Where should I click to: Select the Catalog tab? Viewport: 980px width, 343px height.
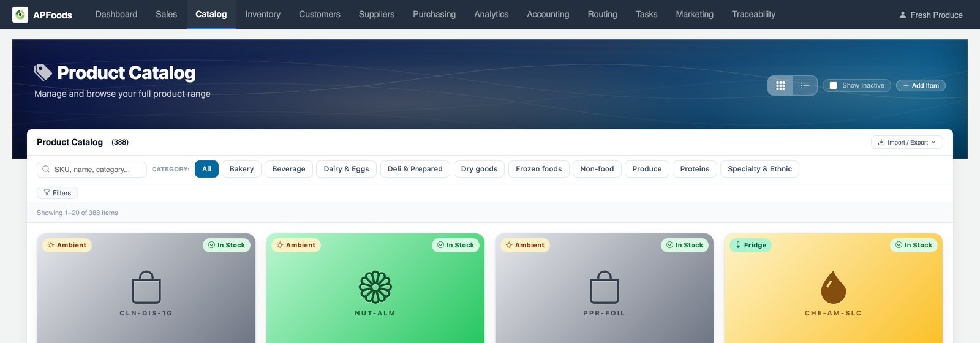[x=211, y=14]
